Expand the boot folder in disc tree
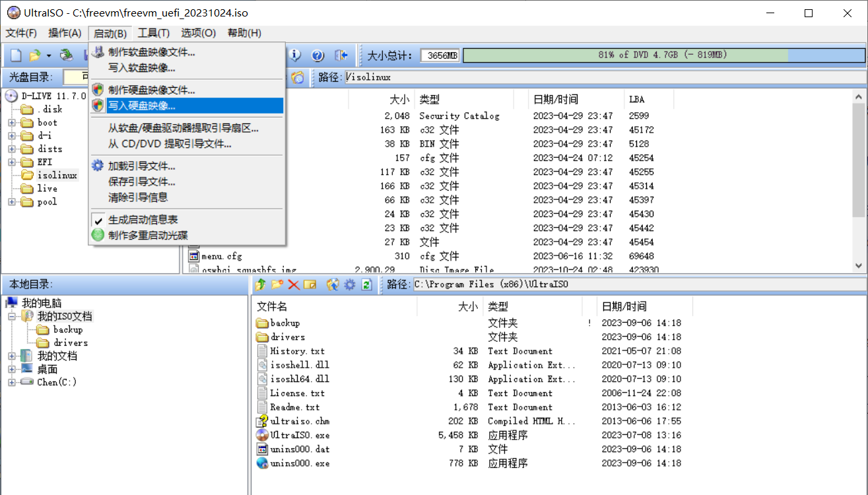 pos(12,123)
